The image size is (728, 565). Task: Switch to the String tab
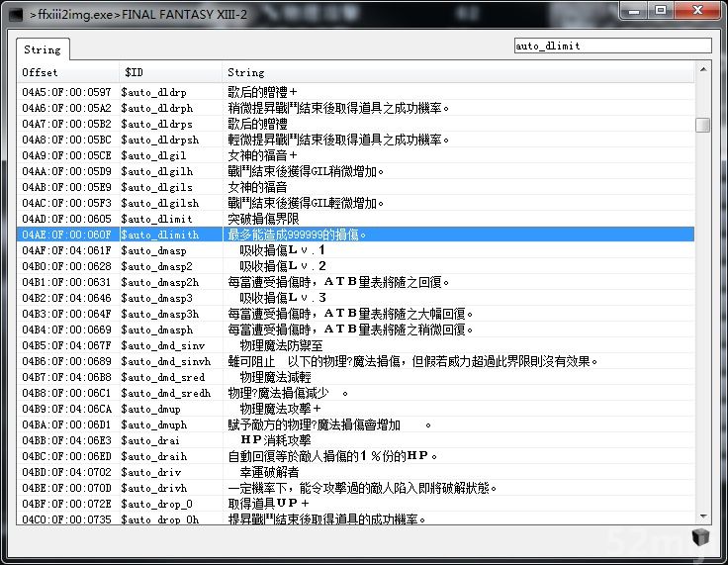42,49
